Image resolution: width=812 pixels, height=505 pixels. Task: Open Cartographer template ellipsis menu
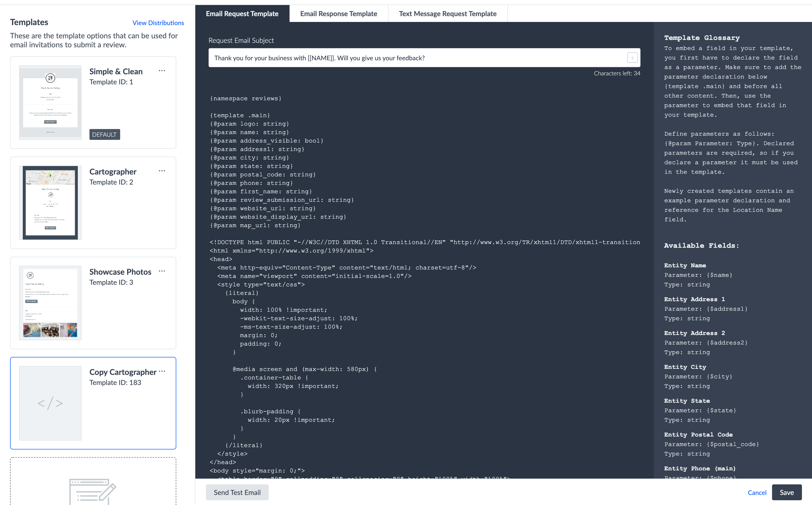click(162, 171)
